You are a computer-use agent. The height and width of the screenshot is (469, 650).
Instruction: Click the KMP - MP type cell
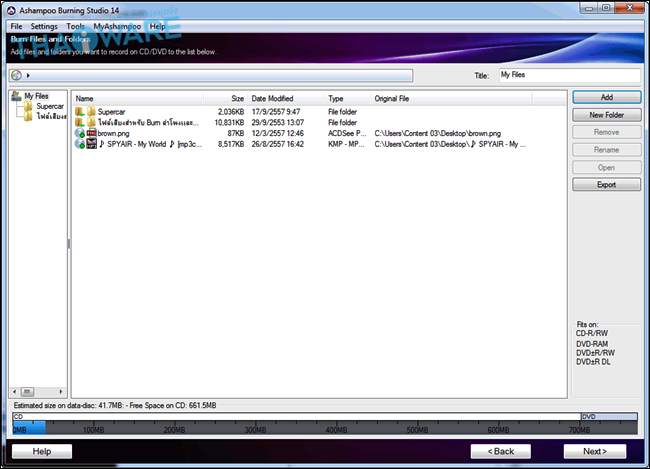346,144
